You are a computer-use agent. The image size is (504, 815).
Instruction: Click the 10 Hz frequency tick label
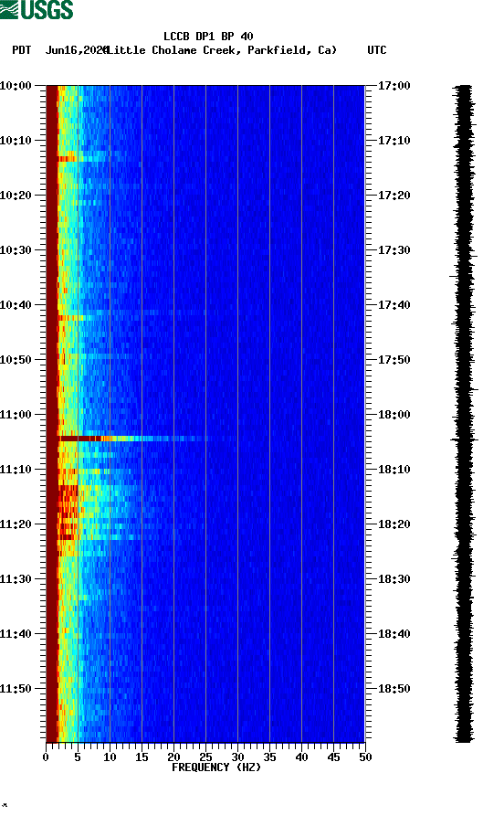pyautogui.click(x=110, y=757)
